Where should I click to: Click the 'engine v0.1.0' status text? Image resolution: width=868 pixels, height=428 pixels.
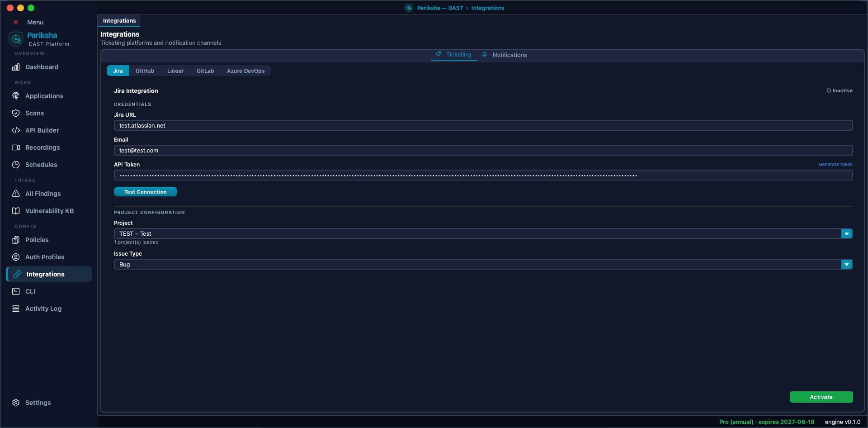(843, 422)
